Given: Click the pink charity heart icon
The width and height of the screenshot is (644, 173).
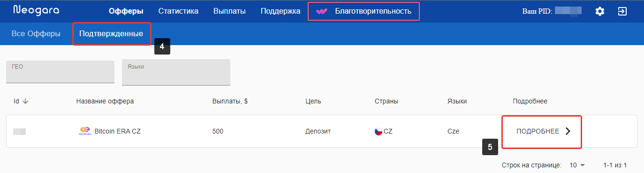Looking at the screenshot, I should click(x=321, y=11).
